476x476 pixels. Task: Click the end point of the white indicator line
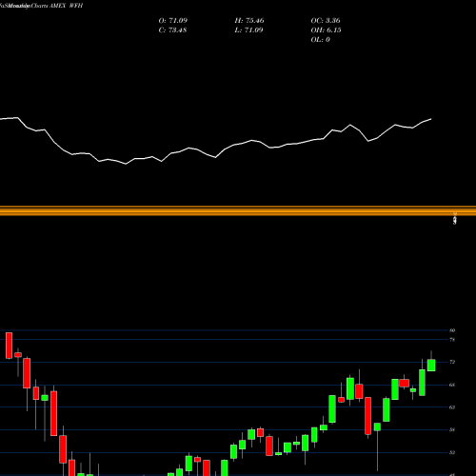(x=431, y=119)
